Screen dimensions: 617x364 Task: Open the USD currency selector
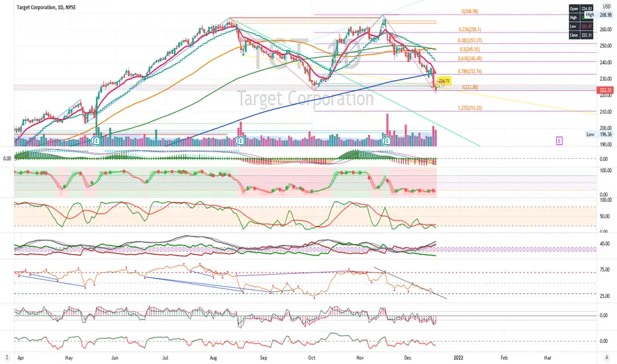[x=606, y=7]
